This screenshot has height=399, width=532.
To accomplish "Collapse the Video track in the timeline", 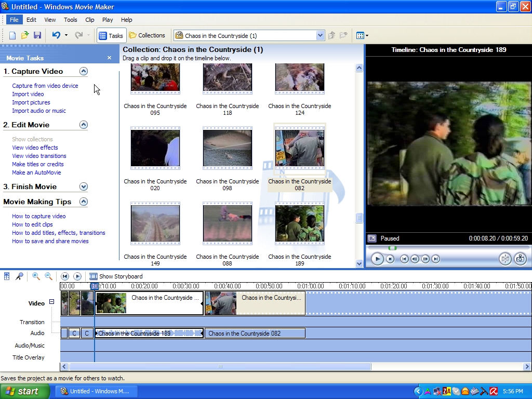I will [x=51, y=302].
